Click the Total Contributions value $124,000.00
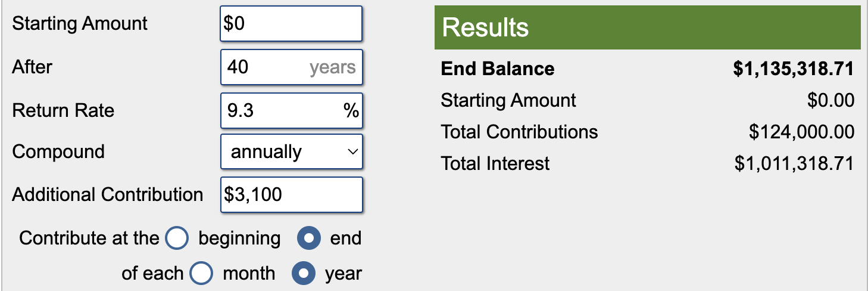The width and height of the screenshot is (868, 291). coord(801,132)
